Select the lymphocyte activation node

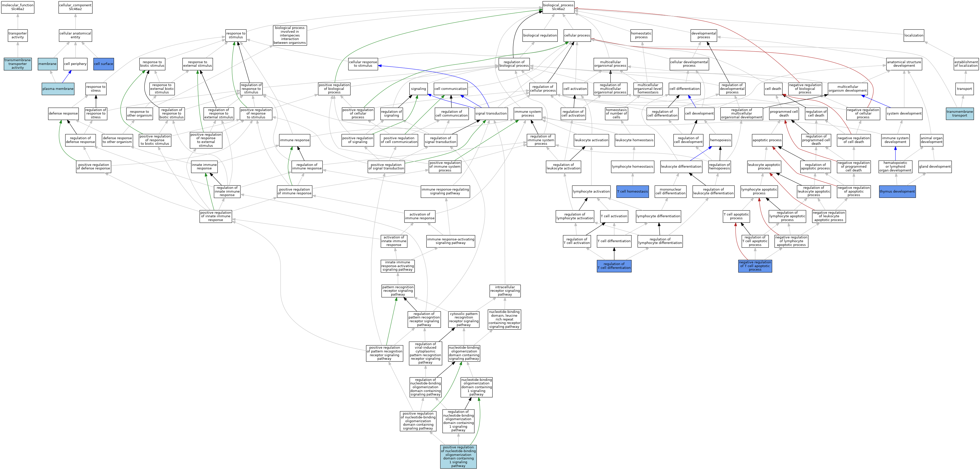(x=591, y=191)
